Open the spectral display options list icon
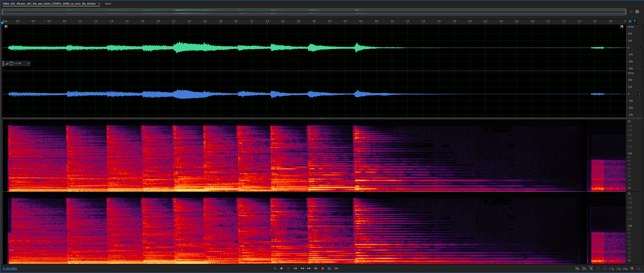Screen dimensions: 644x273 point(637,12)
